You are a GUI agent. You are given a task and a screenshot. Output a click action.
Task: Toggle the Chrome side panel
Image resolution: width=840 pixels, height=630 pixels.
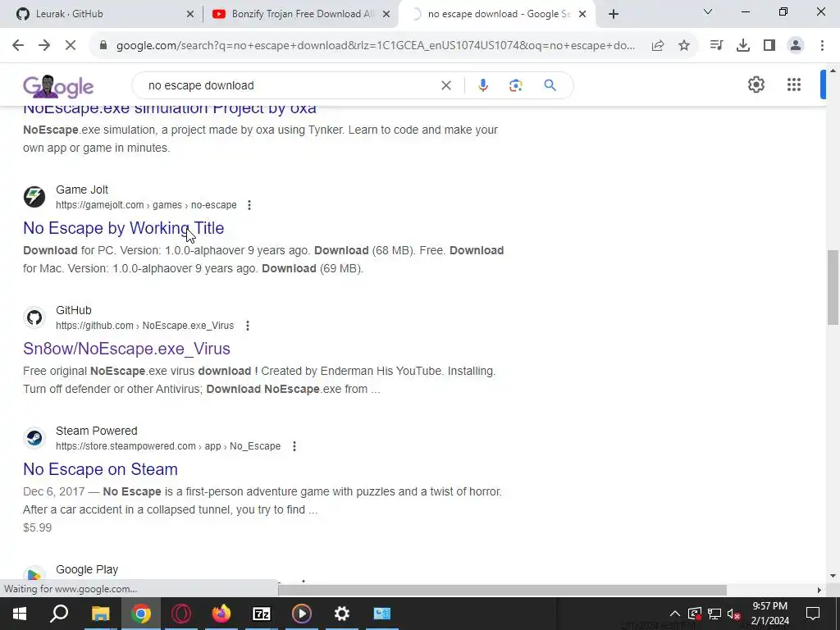(769, 46)
